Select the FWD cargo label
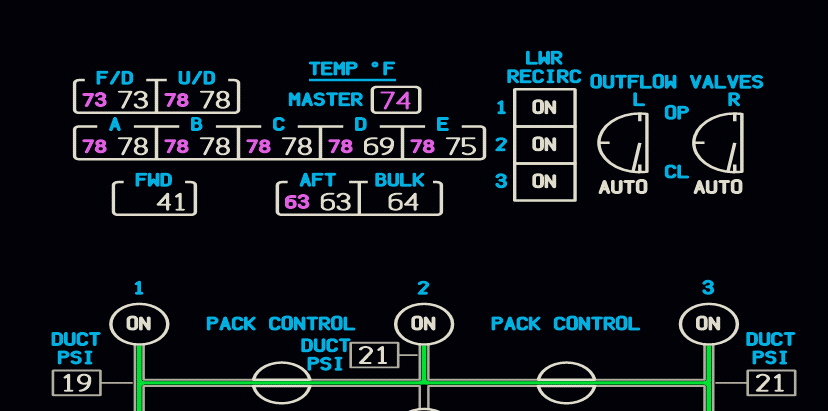This screenshot has width=828, height=411. (154, 181)
